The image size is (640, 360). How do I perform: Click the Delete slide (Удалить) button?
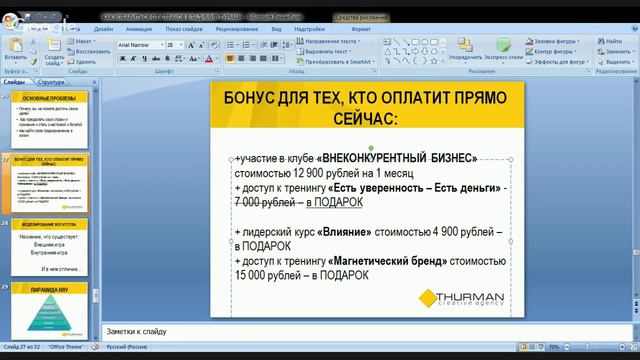coord(81,62)
